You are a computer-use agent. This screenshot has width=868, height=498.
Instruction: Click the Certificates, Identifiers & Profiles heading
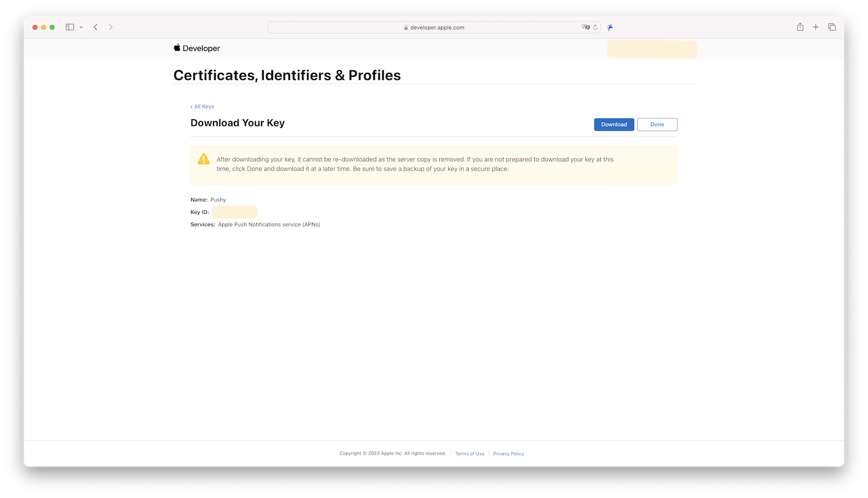click(287, 75)
